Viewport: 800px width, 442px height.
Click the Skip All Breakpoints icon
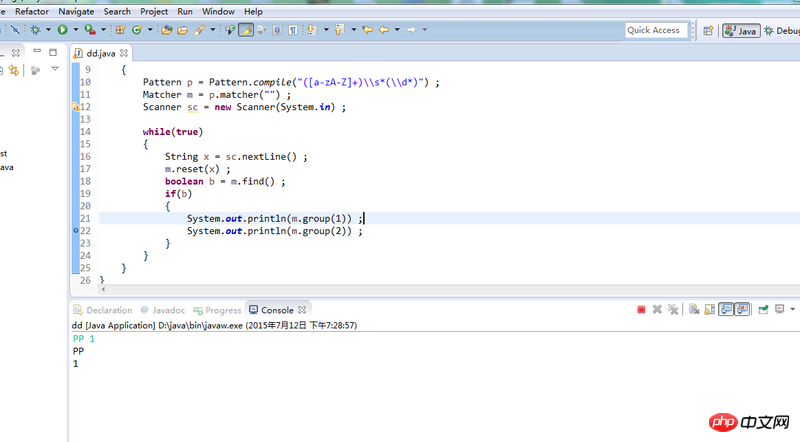tap(15, 30)
